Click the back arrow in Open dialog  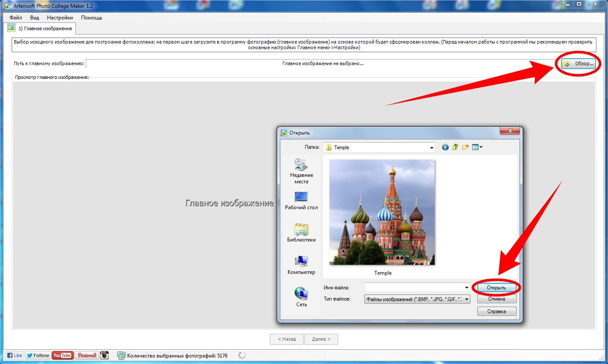pyautogui.click(x=445, y=147)
